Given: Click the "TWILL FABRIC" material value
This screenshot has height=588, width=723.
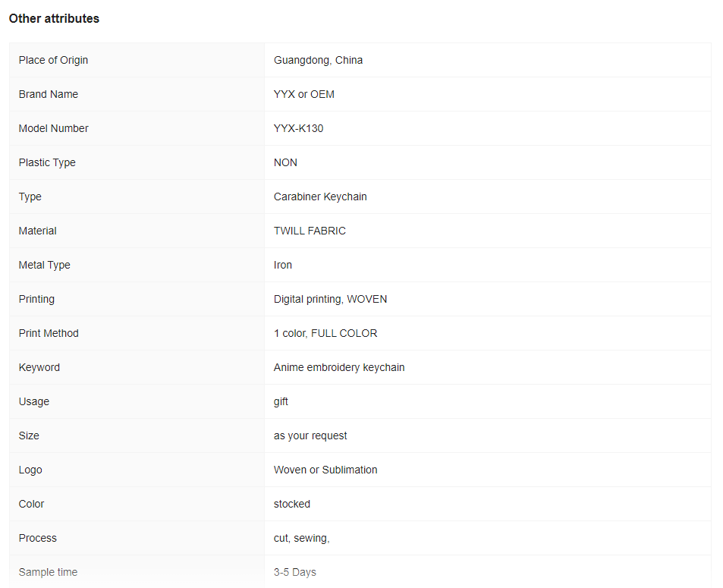Looking at the screenshot, I should (310, 231).
